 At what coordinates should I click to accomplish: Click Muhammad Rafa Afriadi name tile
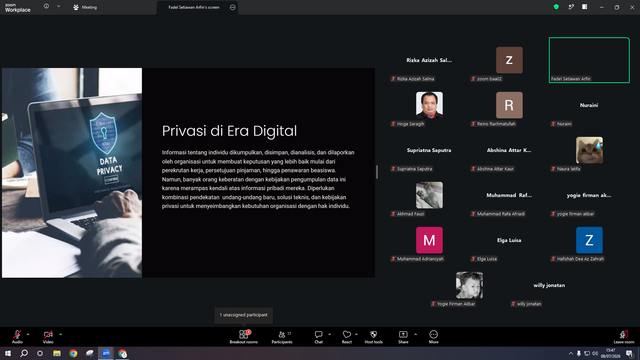[x=509, y=195]
